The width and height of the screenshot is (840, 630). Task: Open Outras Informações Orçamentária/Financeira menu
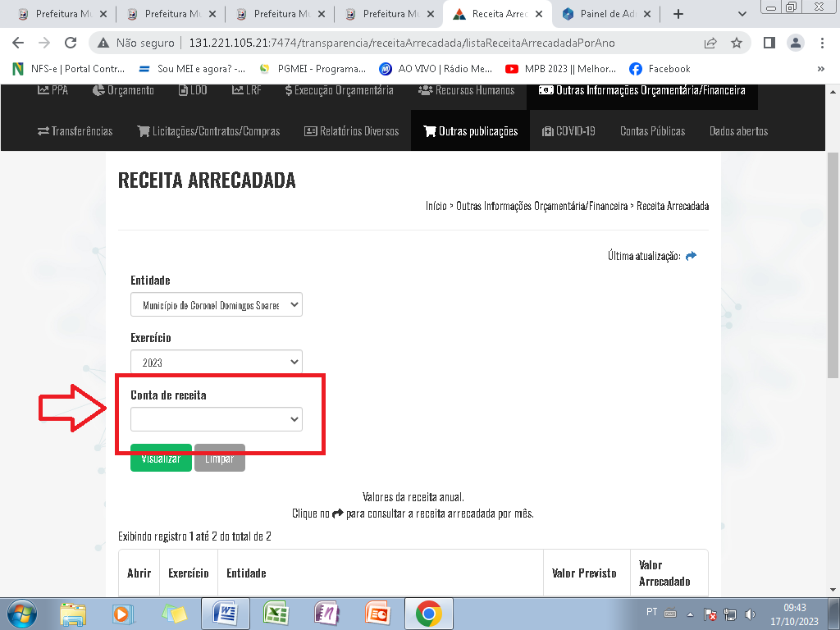(641, 90)
